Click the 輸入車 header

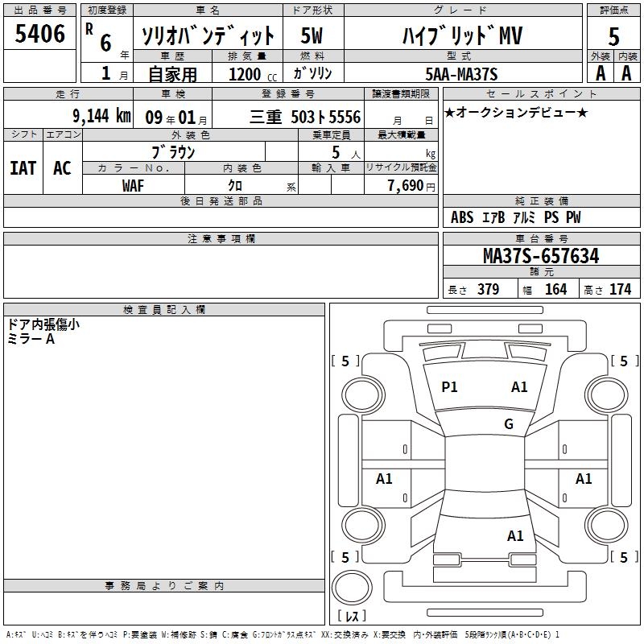pos(331,167)
